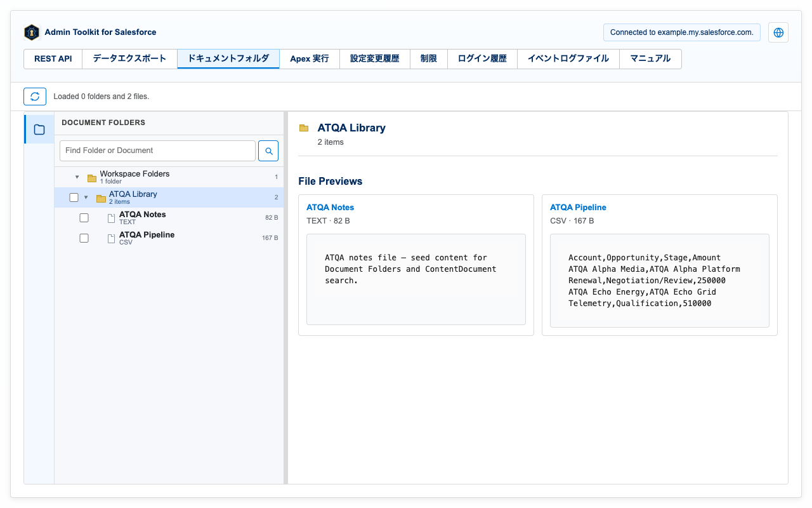Open the ATQA Pipeline preview link
812x508 pixels.
pos(578,208)
